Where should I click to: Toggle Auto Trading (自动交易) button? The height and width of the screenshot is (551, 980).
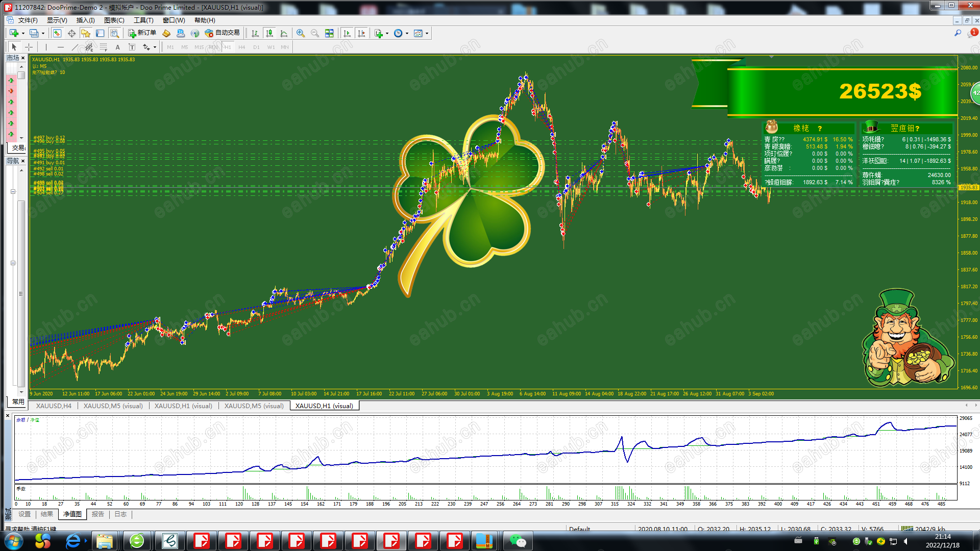pos(222,33)
